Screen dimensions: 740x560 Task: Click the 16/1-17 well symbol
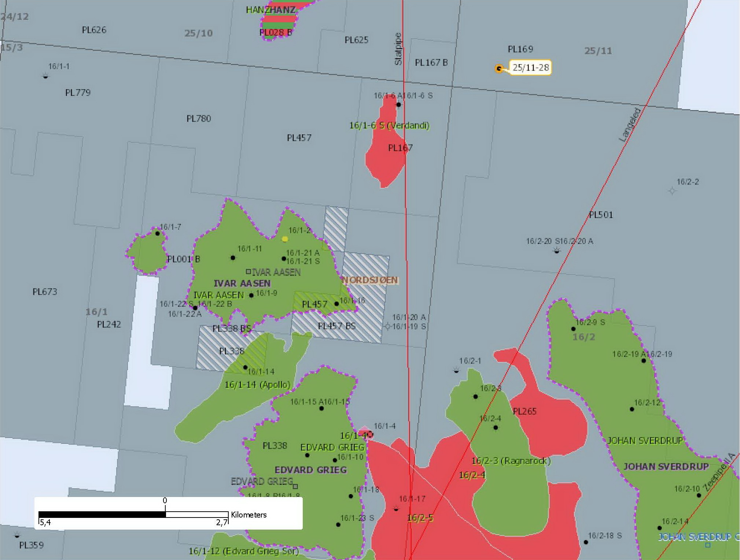point(396,508)
